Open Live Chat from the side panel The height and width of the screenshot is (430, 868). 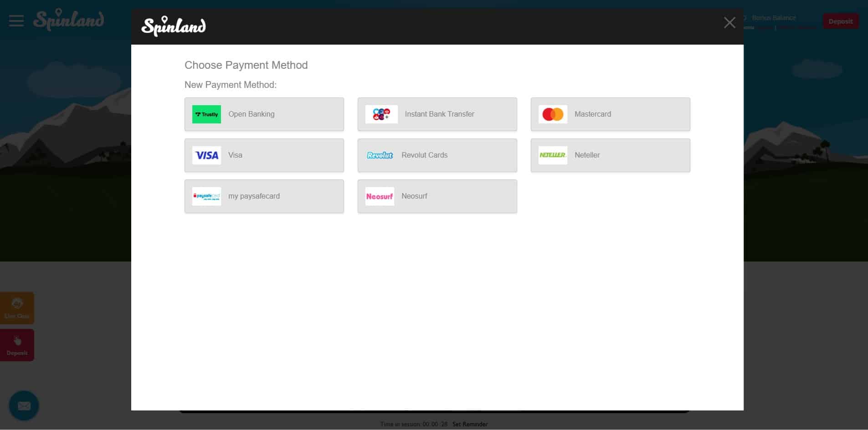point(17,308)
